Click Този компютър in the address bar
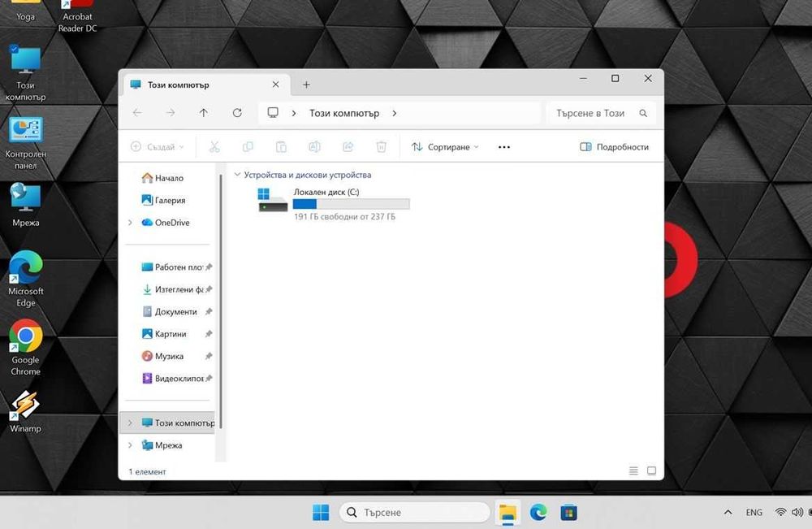 [x=344, y=113]
